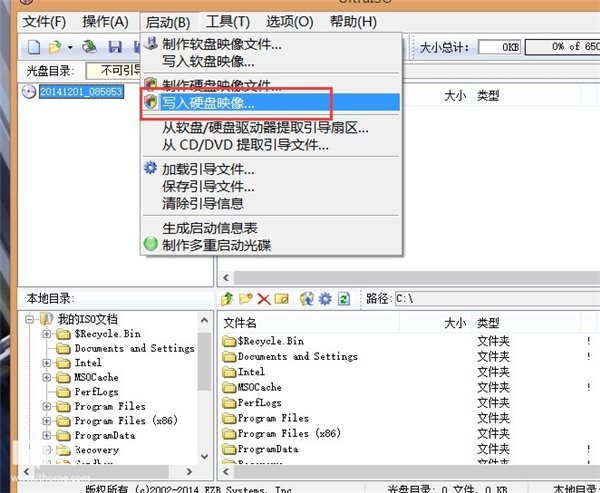
Task: Click the go up folder green arrow icon
Action: point(228,299)
